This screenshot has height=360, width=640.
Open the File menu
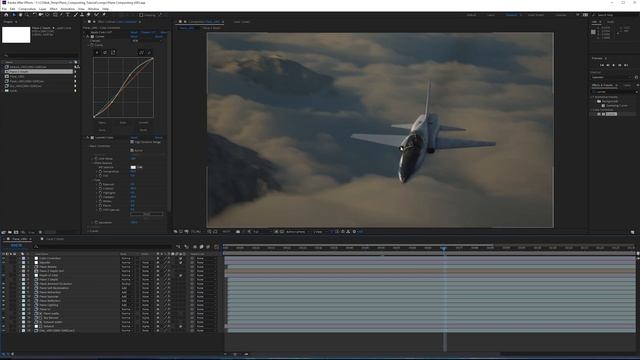[4, 9]
